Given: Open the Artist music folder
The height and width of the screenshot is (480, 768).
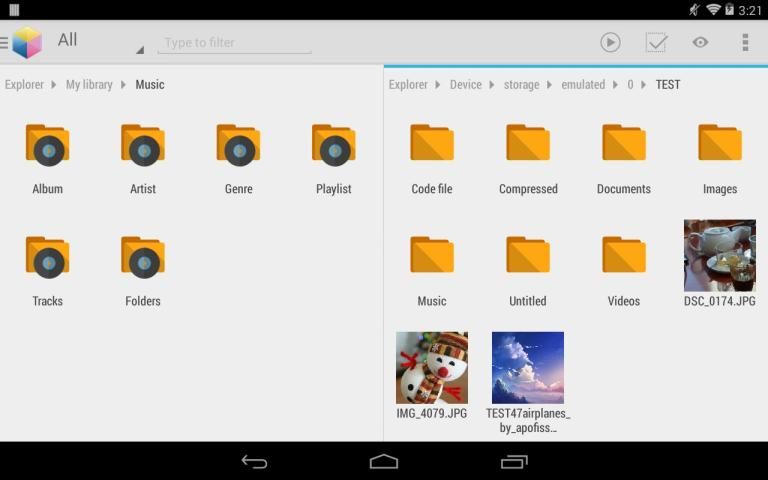Looking at the screenshot, I should coord(143,158).
